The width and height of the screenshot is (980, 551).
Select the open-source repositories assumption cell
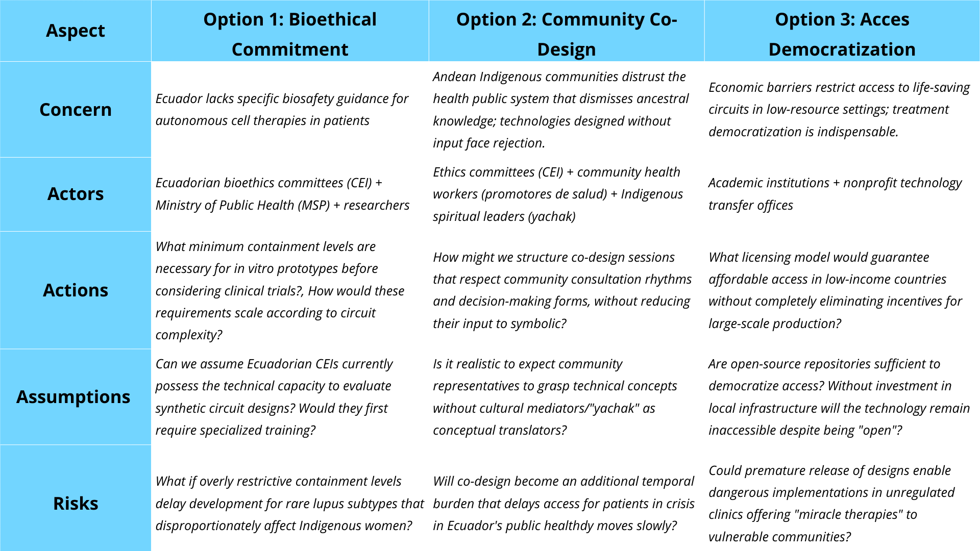pos(839,397)
